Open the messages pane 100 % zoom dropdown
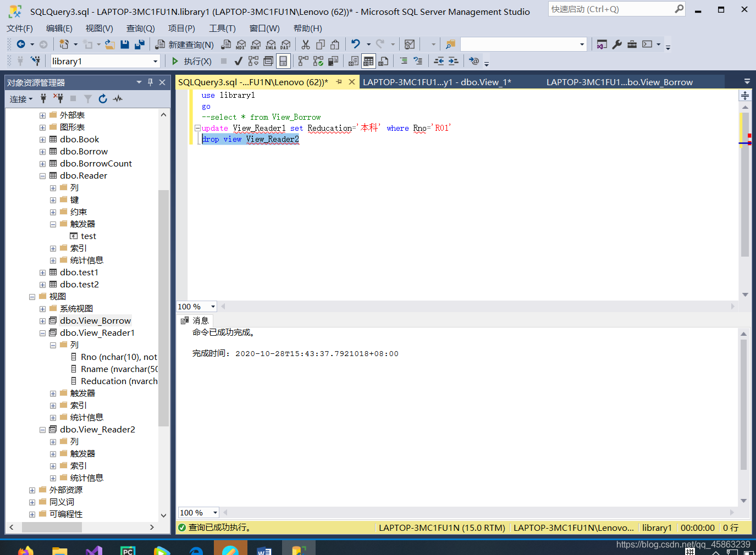Screen dimensions: 756x555 tap(215, 513)
